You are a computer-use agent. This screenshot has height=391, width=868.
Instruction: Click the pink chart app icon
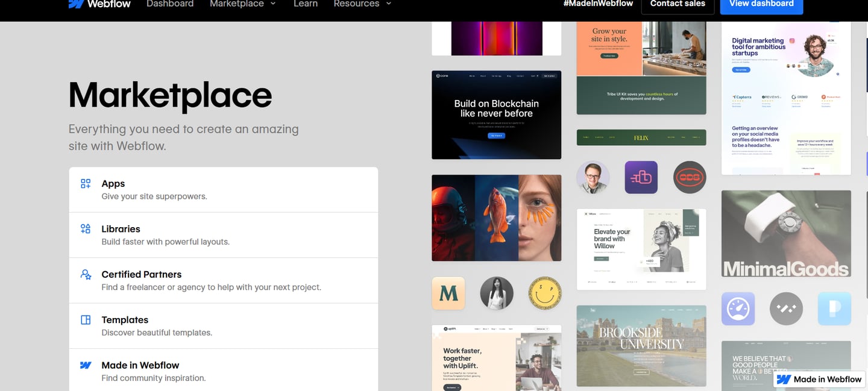(x=641, y=177)
